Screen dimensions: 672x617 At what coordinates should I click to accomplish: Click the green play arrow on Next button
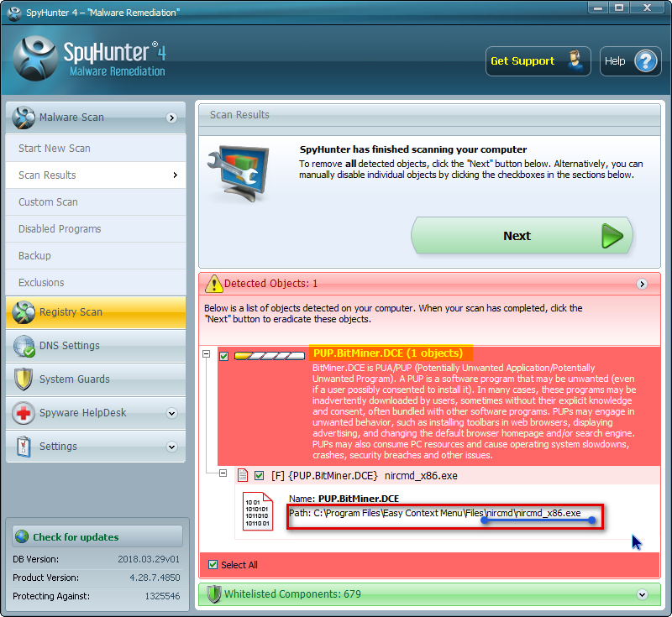612,236
